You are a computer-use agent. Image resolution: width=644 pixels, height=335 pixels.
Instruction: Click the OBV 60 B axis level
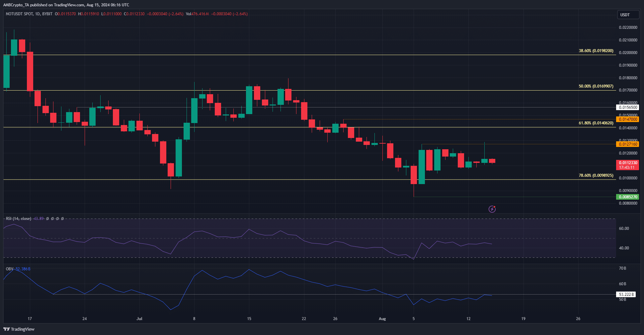tap(622, 284)
